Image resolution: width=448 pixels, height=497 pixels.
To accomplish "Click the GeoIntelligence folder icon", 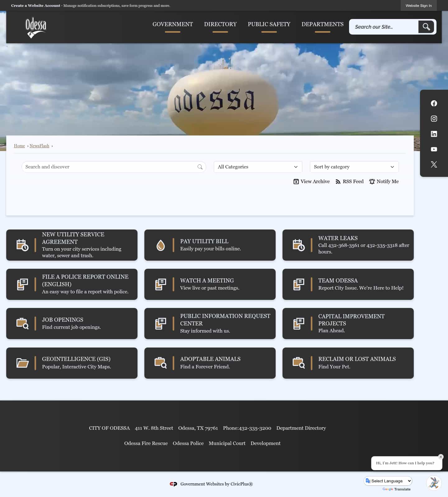I will (22, 363).
